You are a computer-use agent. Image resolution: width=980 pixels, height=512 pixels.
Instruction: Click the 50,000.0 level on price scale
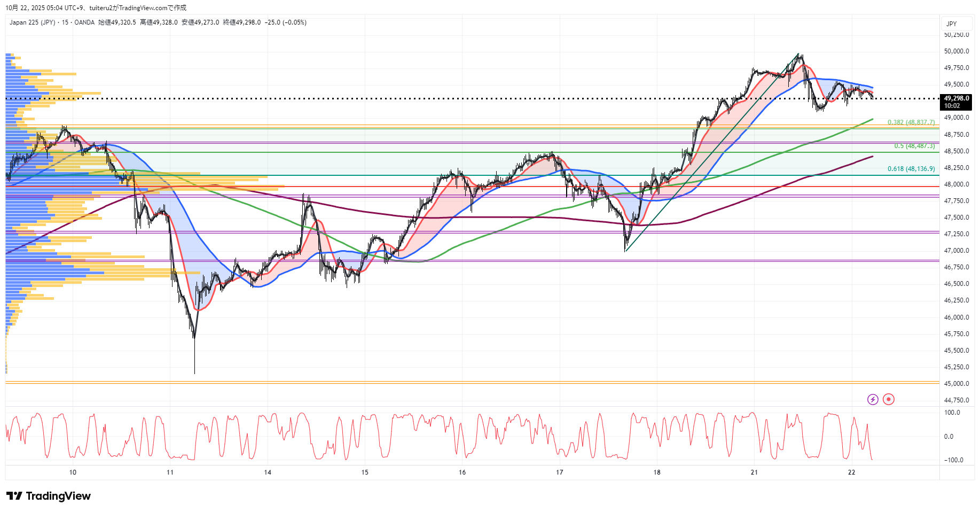click(x=957, y=51)
